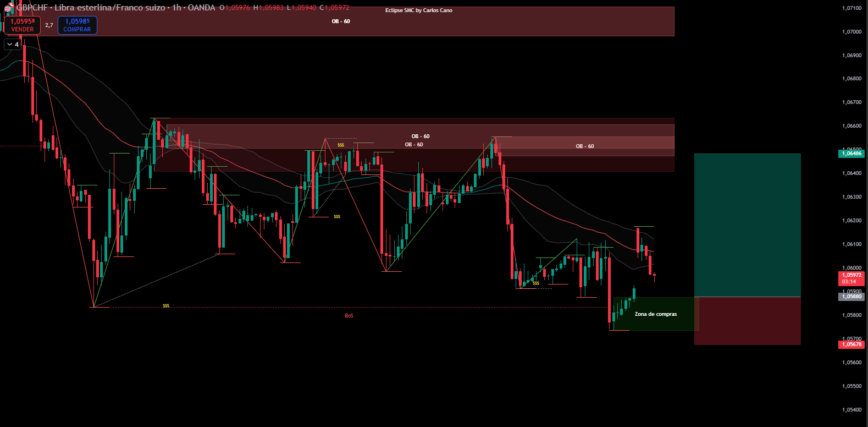Select the green take-profit area of the long position
This screenshot has width=868, height=427.
pyautogui.click(x=748, y=225)
